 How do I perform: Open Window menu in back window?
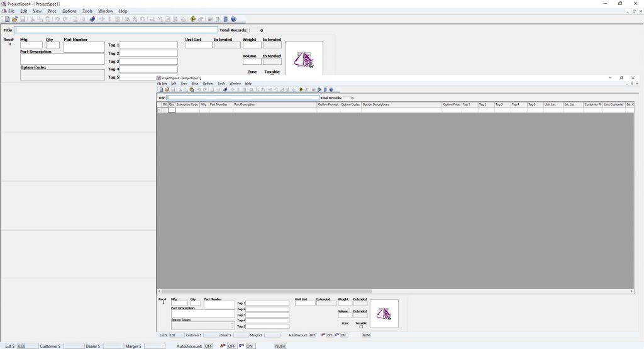point(105,11)
